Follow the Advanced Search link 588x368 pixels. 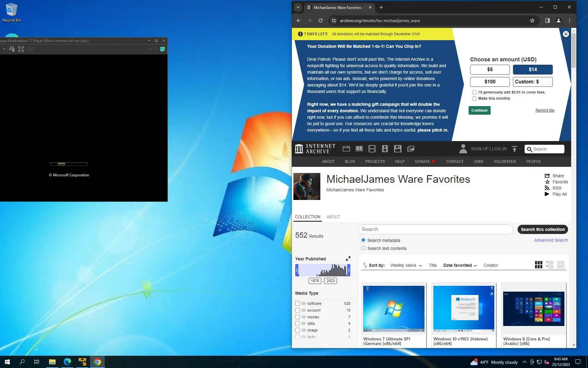tap(551, 240)
